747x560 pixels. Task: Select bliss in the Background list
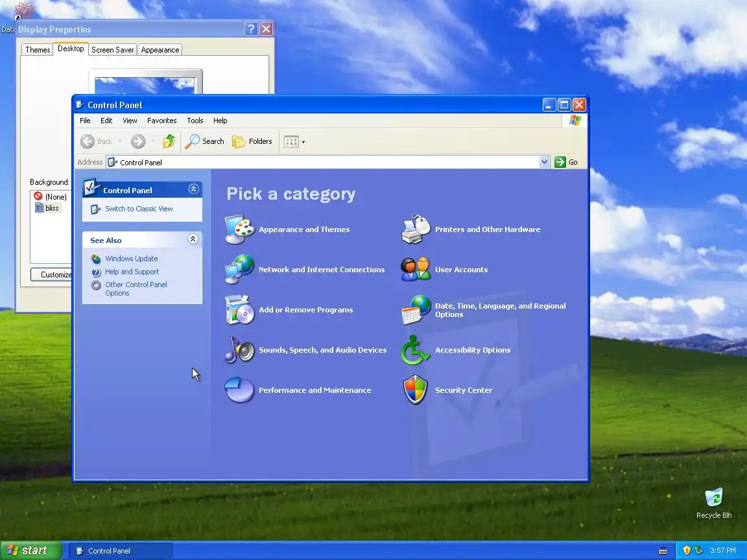pyautogui.click(x=47, y=208)
